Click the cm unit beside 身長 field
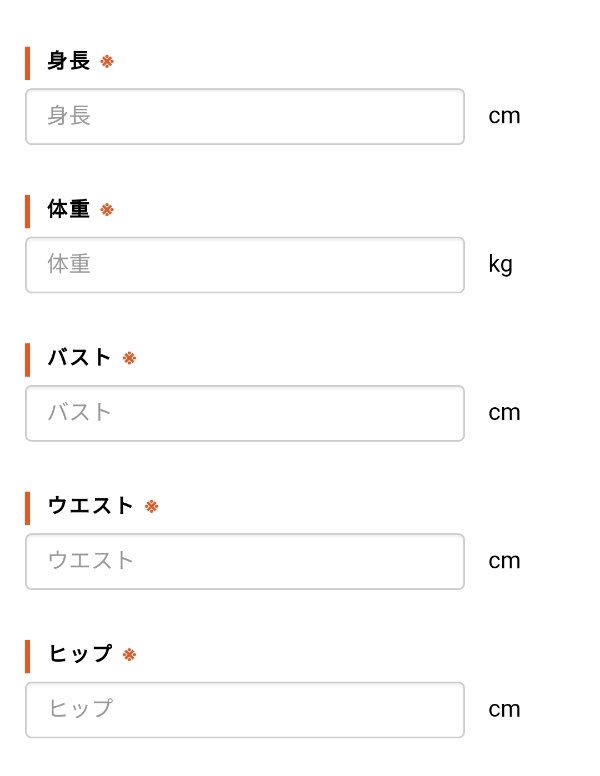600x776 pixels. [504, 116]
